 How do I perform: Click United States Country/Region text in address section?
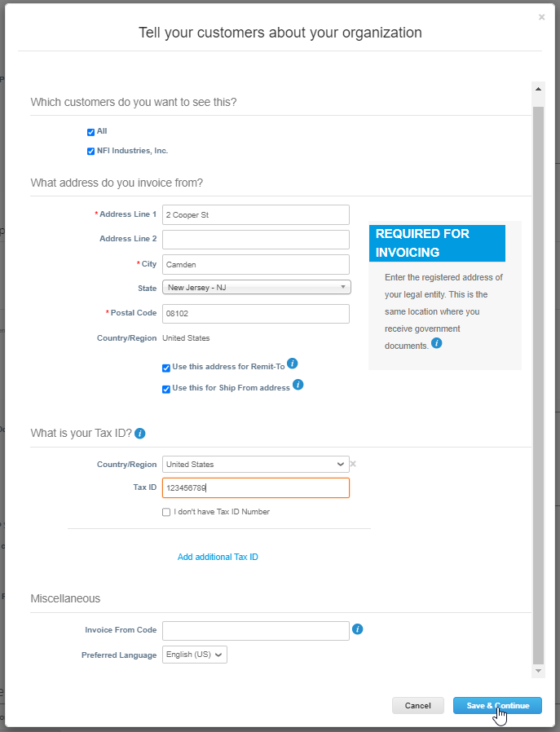186,338
